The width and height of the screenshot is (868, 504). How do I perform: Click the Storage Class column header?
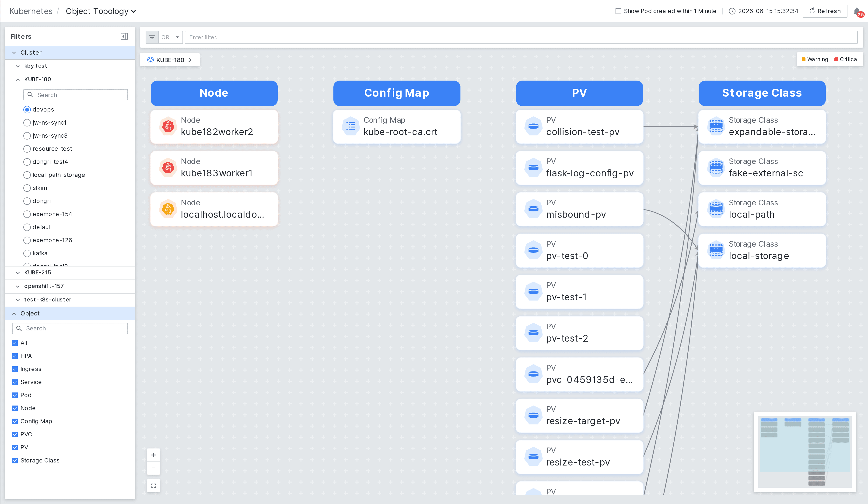762,93
